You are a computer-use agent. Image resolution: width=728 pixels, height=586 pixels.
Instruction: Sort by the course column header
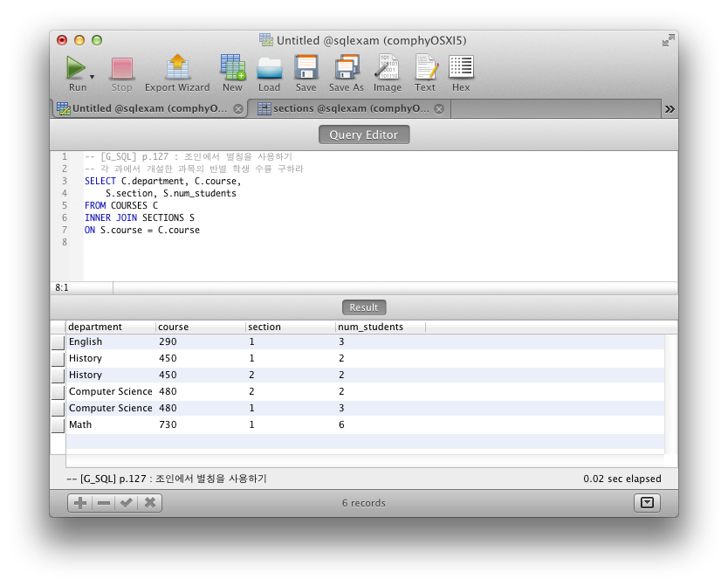tap(201, 327)
